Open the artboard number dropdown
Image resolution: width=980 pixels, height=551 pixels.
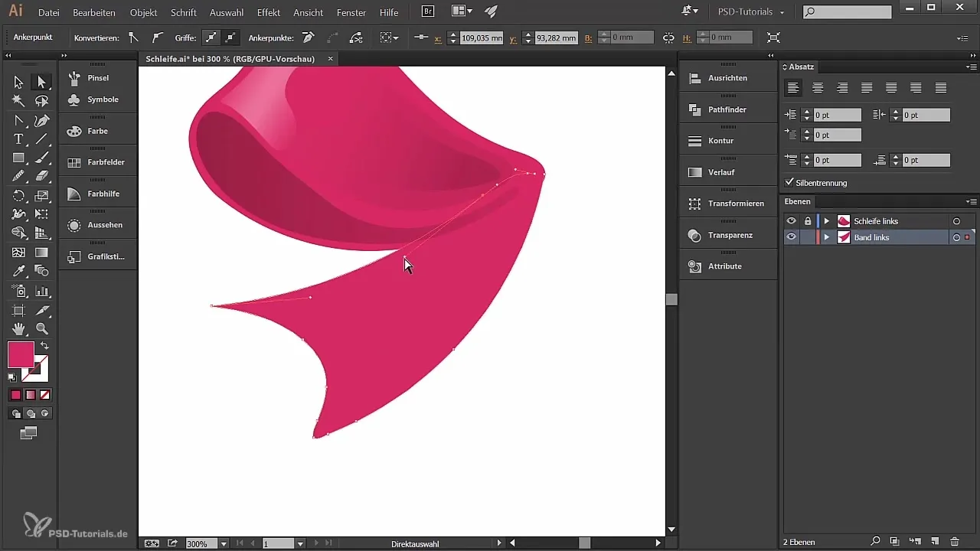[x=300, y=543]
